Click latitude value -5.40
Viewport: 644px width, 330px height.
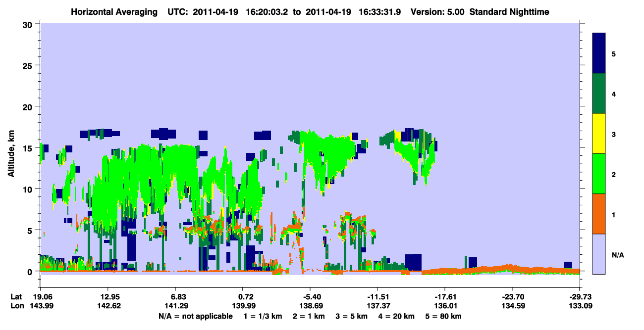pos(310,297)
